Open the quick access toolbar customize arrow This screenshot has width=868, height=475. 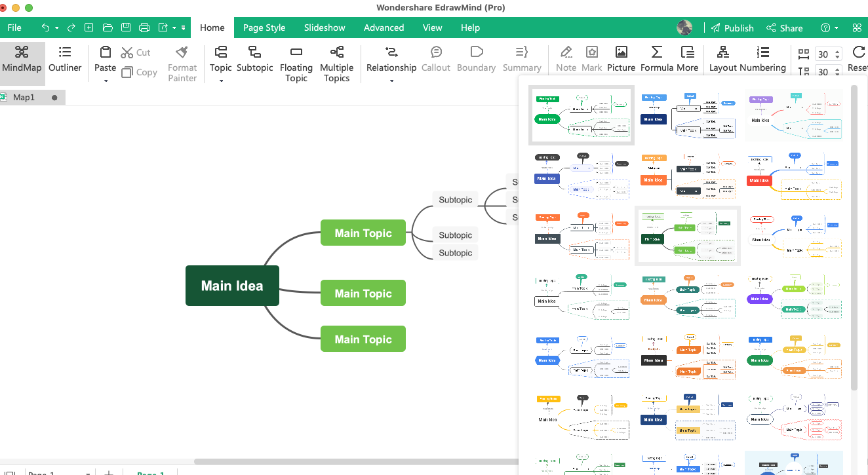click(184, 28)
